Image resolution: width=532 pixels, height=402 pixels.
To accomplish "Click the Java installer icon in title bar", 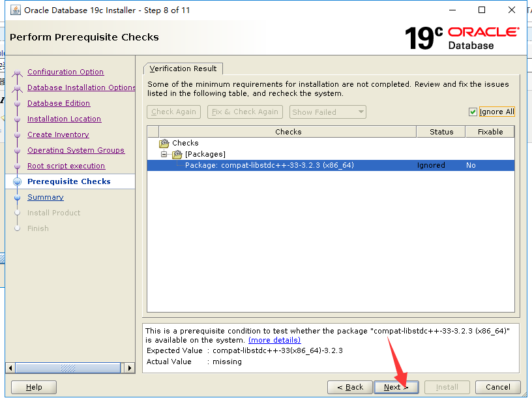I will [x=15, y=10].
